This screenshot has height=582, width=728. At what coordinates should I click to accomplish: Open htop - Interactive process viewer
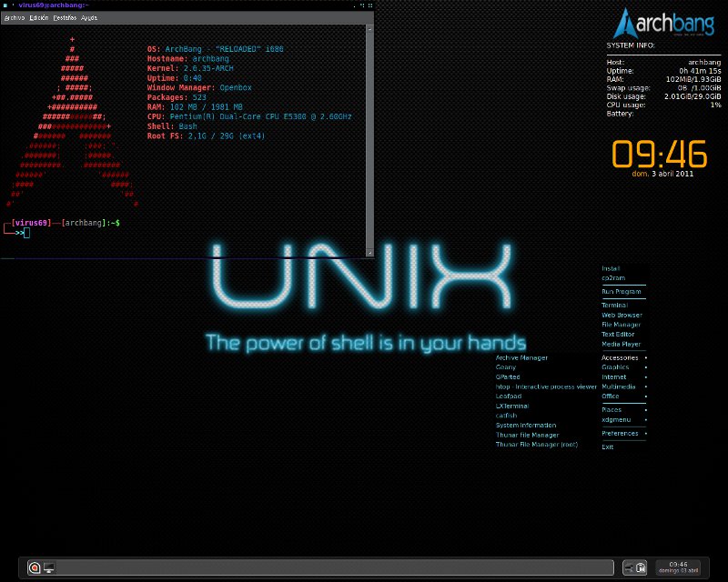click(546, 386)
